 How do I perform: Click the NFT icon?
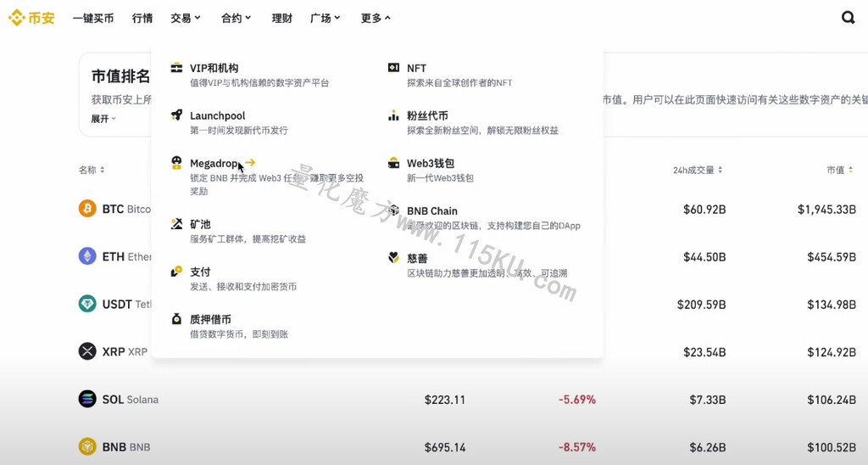pos(393,68)
